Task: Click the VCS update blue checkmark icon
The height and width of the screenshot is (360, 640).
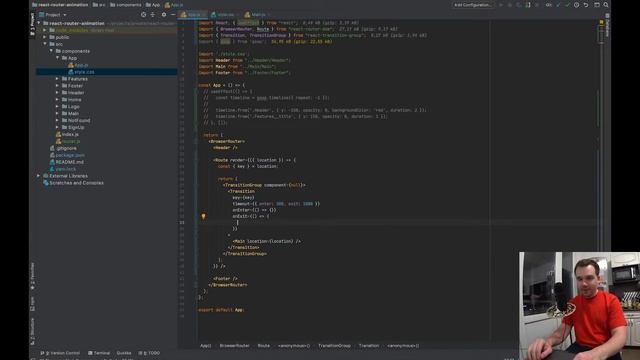Action: 558,5
